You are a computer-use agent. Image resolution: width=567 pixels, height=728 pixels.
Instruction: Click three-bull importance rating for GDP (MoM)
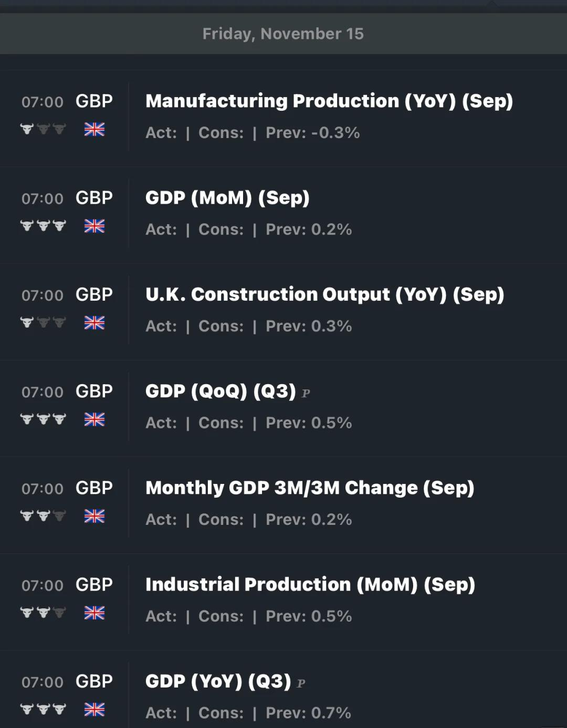pos(43,226)
